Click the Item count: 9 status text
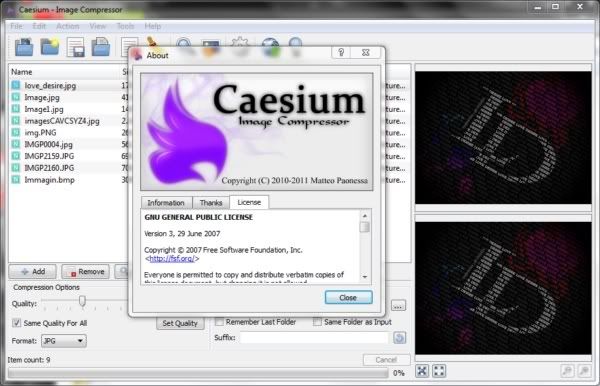Image resolution: width=600 pixels, height=386 pixels. 29,360
